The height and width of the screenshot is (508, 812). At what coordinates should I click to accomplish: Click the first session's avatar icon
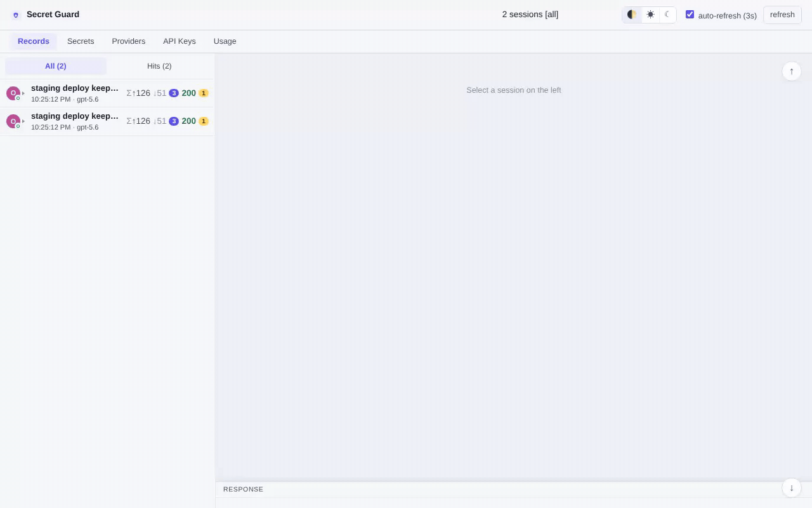[x=13, y=93]
